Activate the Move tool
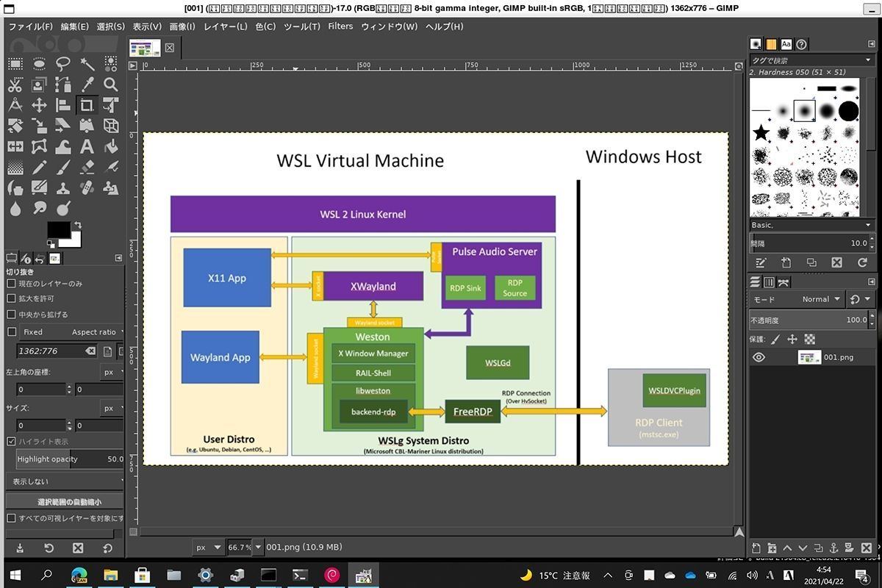 click(39, 105)
